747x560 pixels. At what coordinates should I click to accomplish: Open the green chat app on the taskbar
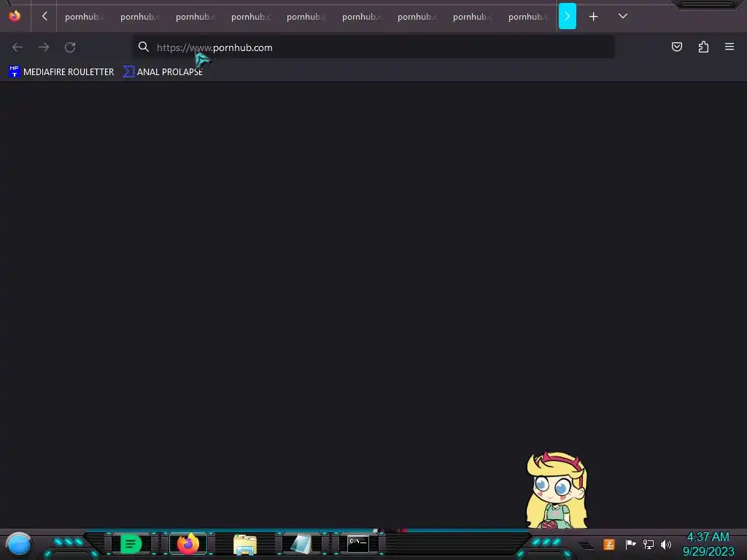[131, 544]
